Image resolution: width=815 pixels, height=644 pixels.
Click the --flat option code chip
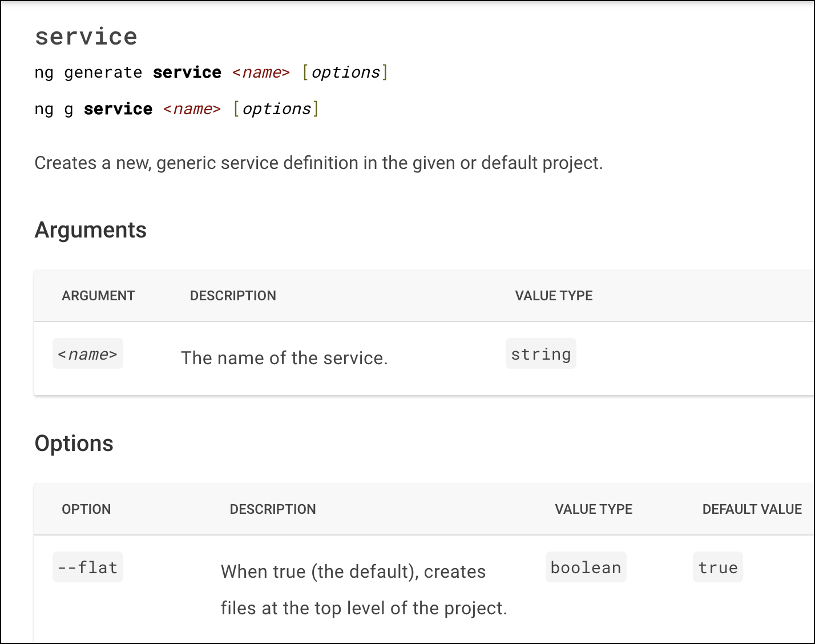(x=88, y=568)
